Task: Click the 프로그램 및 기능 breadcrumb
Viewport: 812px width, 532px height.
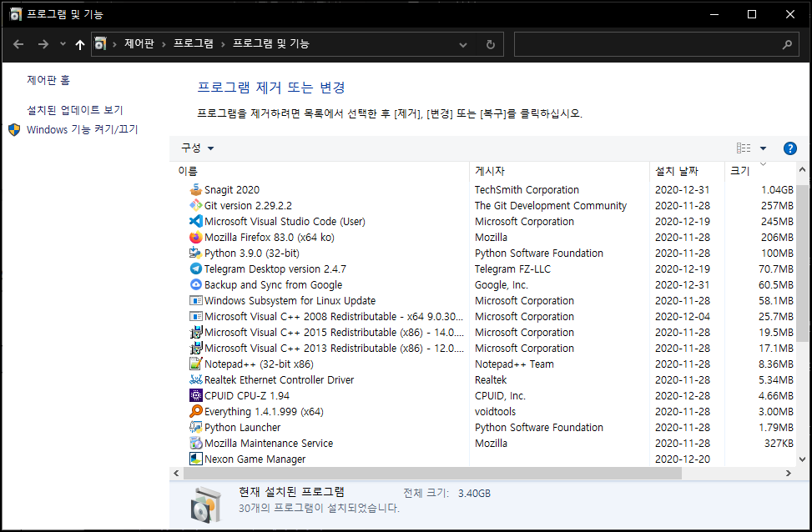Action: point(271,44)
